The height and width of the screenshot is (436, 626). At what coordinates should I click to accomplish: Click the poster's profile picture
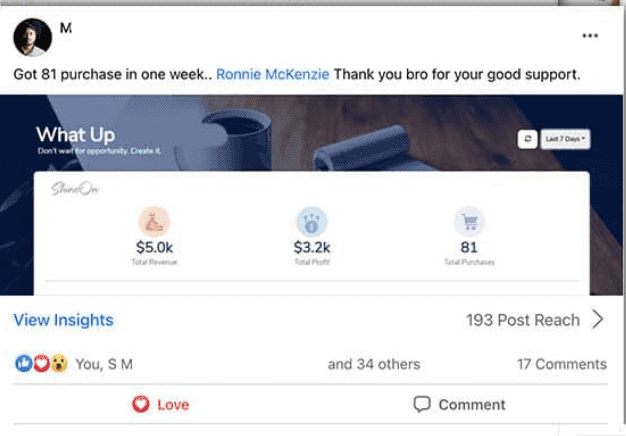[33, 38]
